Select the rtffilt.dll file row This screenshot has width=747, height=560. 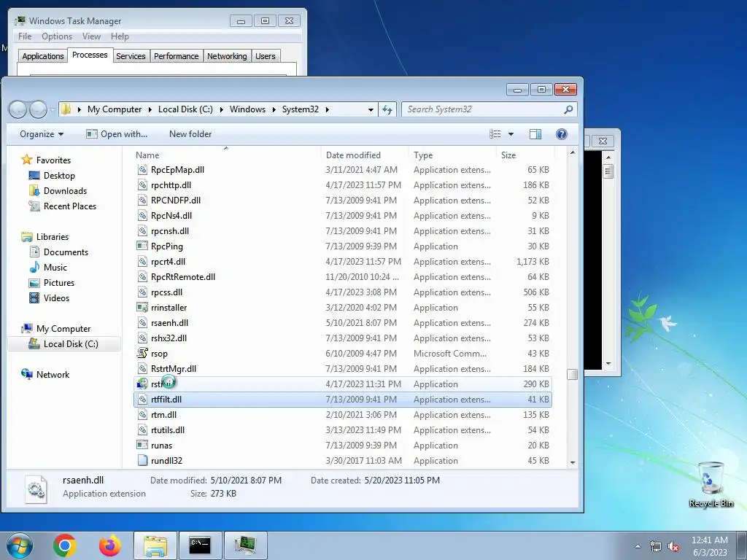point(343,400)
